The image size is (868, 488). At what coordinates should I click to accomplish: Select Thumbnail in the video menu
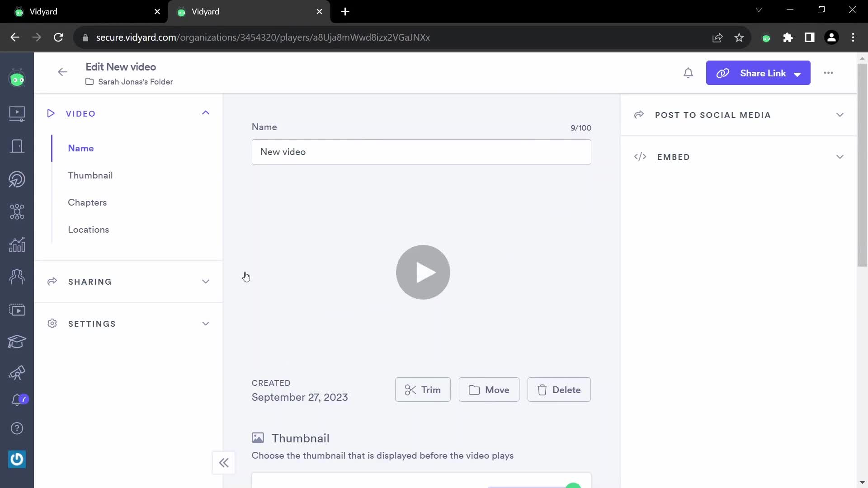(x=90, y=175)
